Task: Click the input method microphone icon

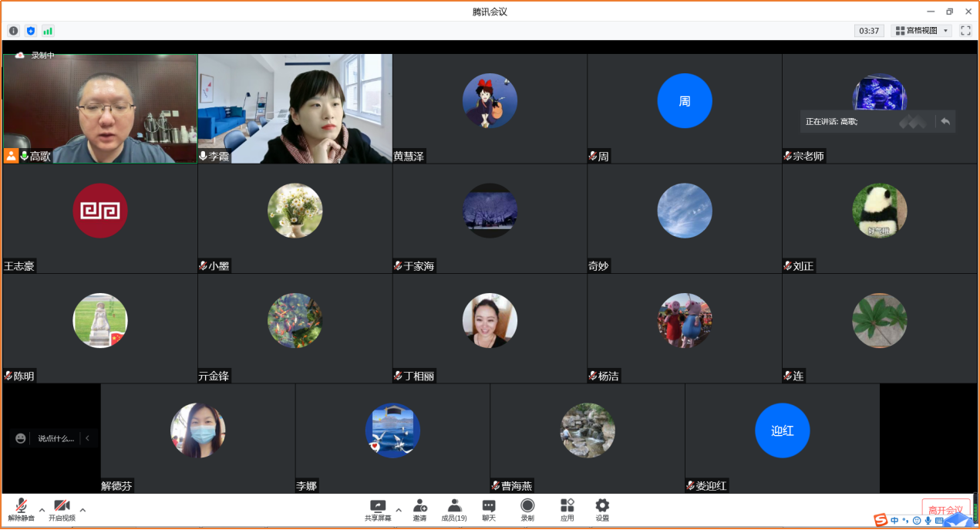Action: (x=928, y=521)
